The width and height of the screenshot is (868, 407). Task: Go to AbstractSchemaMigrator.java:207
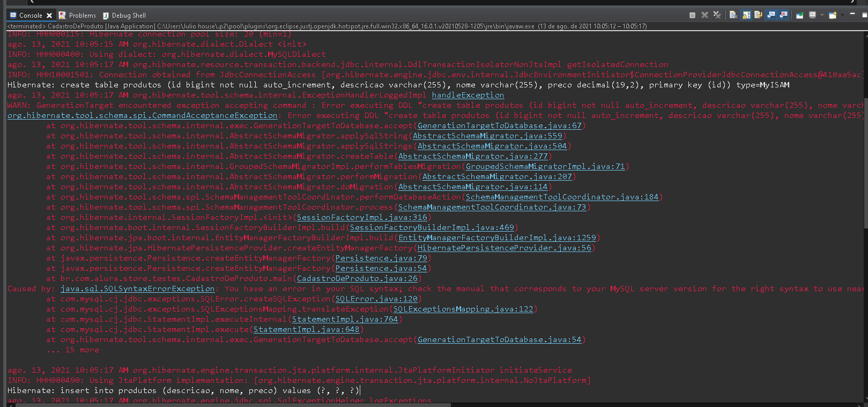point(497,176)
